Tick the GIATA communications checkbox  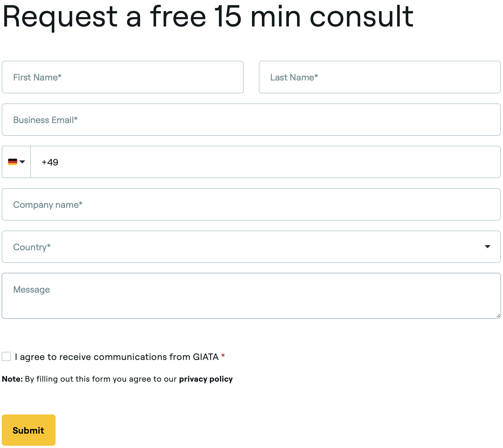pos(6,357)
